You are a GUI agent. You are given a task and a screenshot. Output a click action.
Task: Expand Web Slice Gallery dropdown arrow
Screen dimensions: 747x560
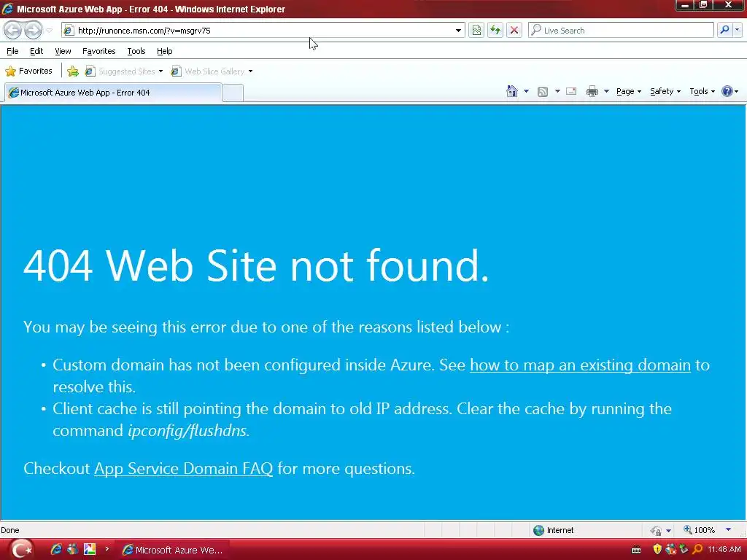click(251, 71)
